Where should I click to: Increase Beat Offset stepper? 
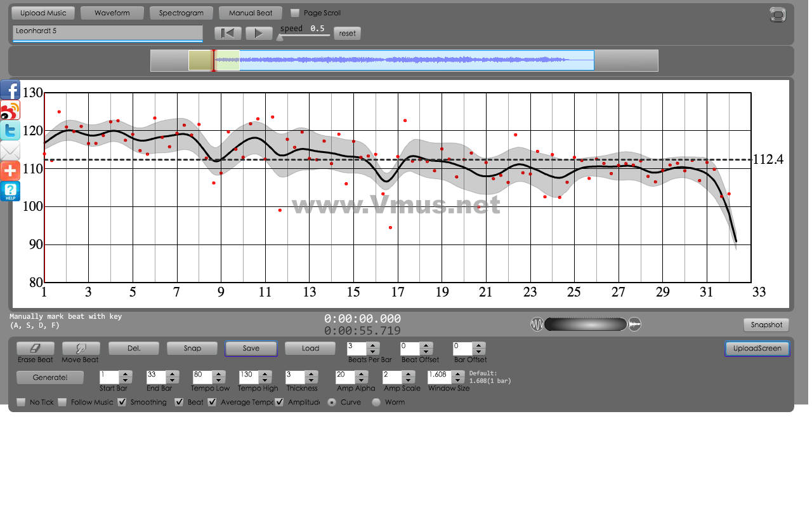coord(426,345)
